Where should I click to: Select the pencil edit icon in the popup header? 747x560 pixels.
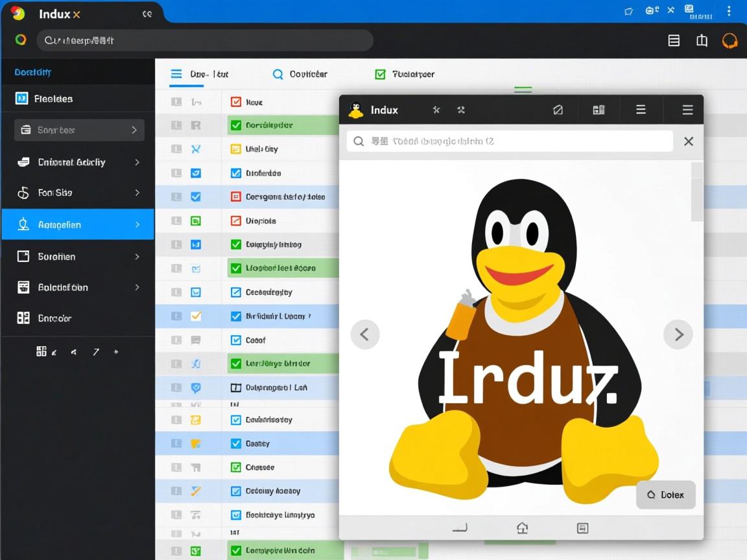[x=558, y=110]
